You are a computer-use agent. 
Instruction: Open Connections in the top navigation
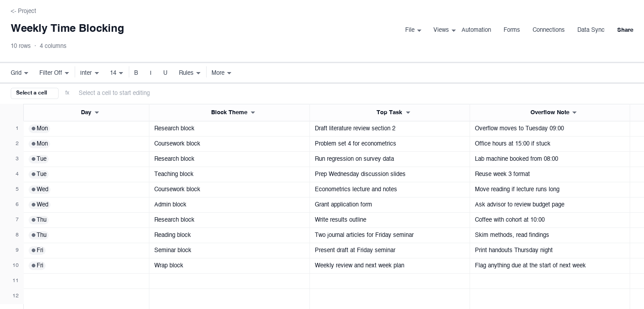548,30
